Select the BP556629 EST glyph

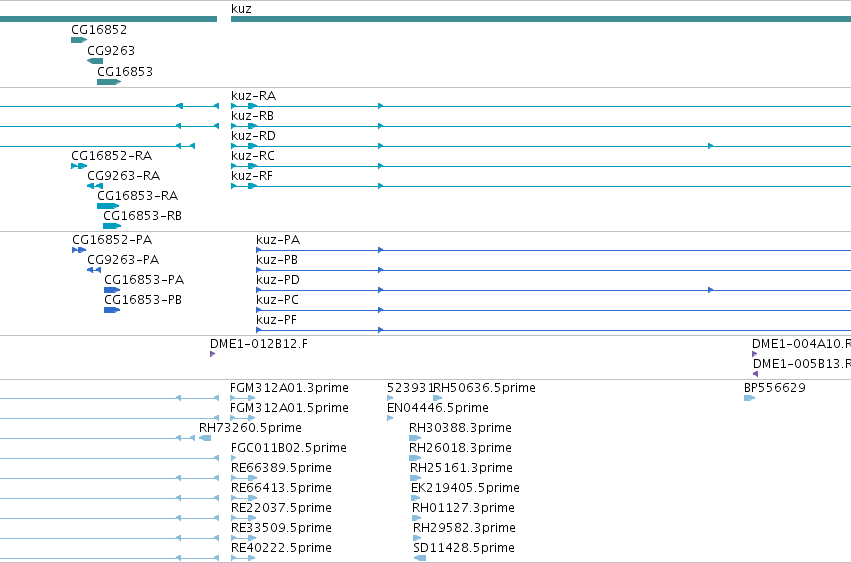[x=750, y=398]
